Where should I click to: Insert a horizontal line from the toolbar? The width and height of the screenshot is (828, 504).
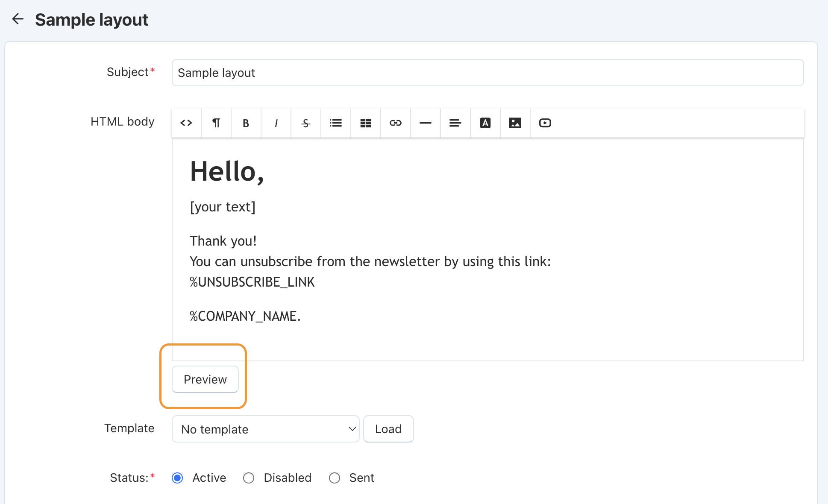point(426,123)
